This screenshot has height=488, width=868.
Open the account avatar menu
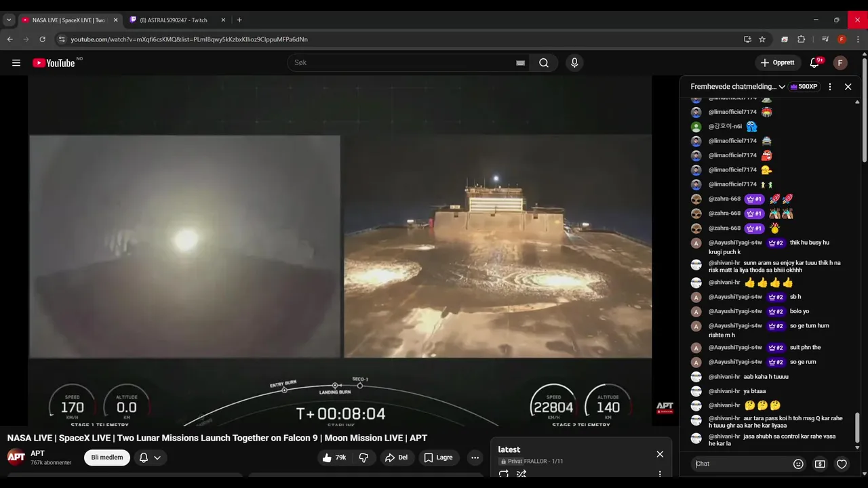coord(840,63)
